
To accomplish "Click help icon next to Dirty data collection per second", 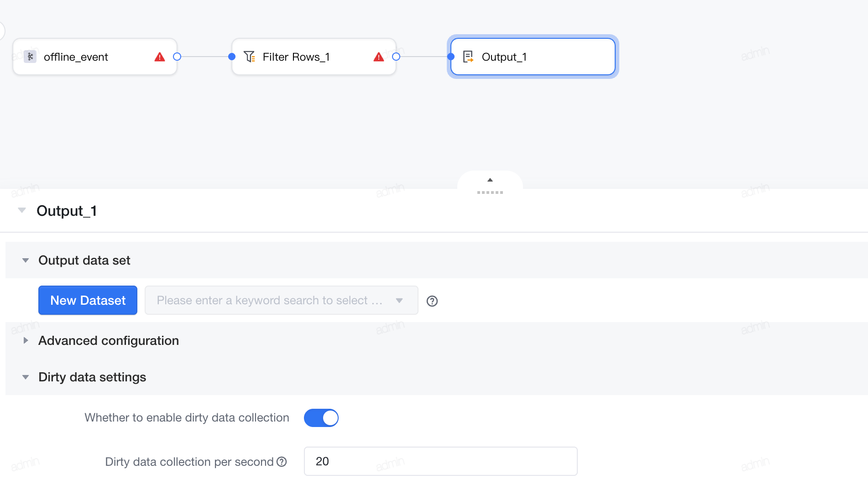I will point(282,462).
